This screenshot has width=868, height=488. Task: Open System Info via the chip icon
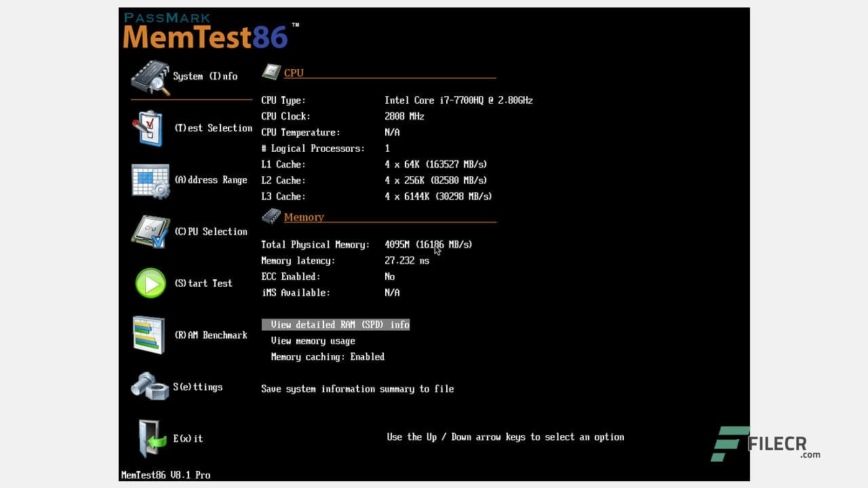[150, 76]
